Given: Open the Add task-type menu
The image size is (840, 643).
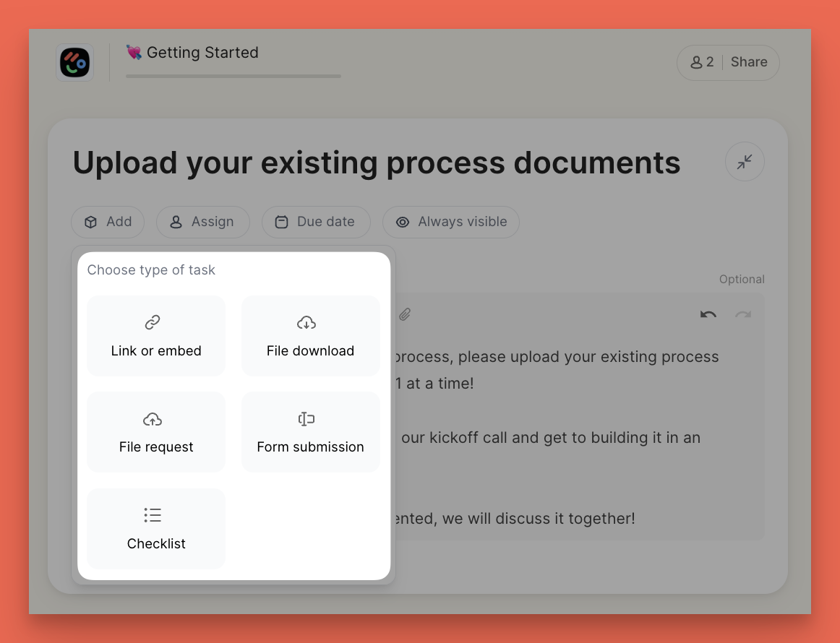Looking at the screenshot, I should tap(107, 222).
